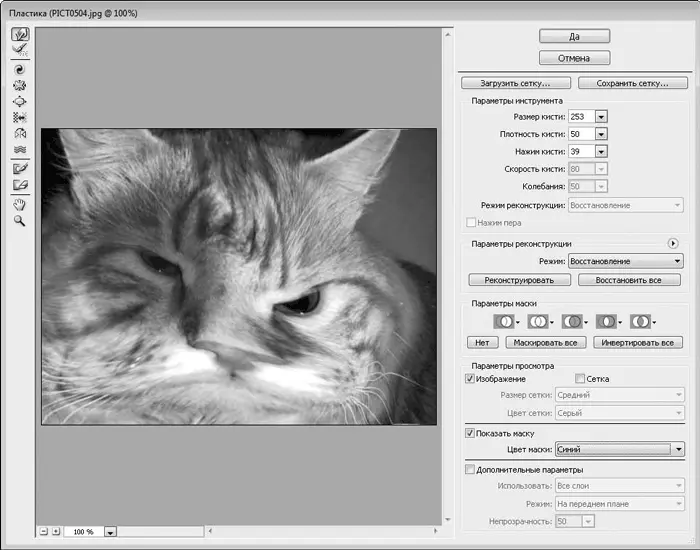Click the Загрузить сетку button
Image resolution: width=700 pixels, height=550 pixels.
[x=516, y=83]
